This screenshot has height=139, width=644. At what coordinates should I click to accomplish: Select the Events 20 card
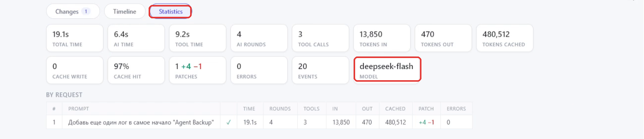point(320,70)
